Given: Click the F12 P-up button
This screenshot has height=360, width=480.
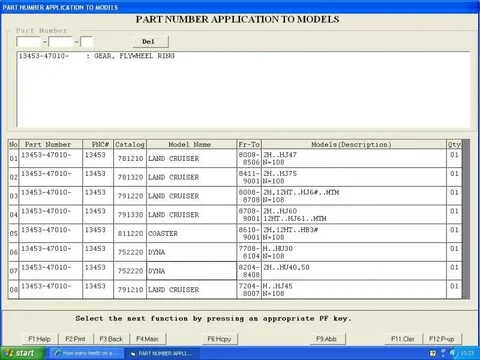Looking at the screenshot, I should (x=442, y=339).
